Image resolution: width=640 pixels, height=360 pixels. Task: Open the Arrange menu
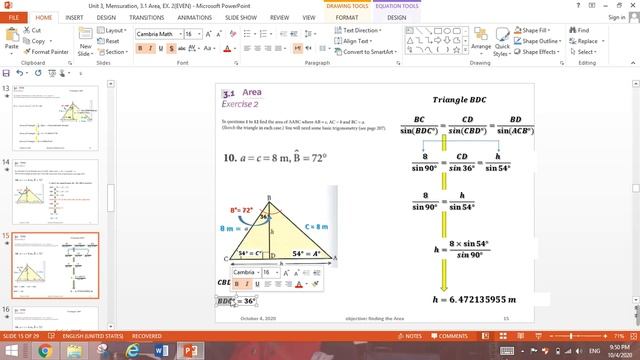(x=481, y=42)
